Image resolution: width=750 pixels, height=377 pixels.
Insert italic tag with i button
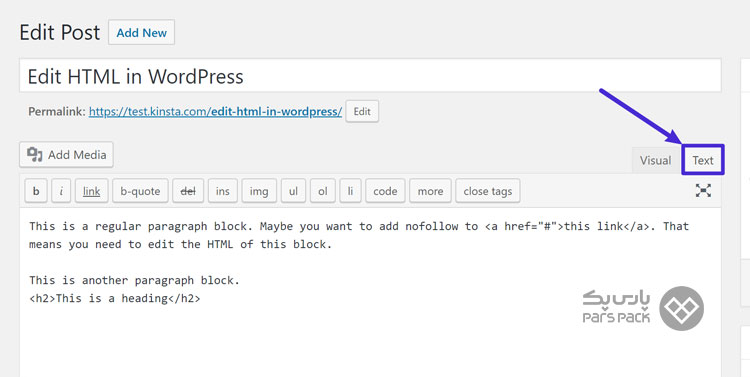click(x=61, y=191)
